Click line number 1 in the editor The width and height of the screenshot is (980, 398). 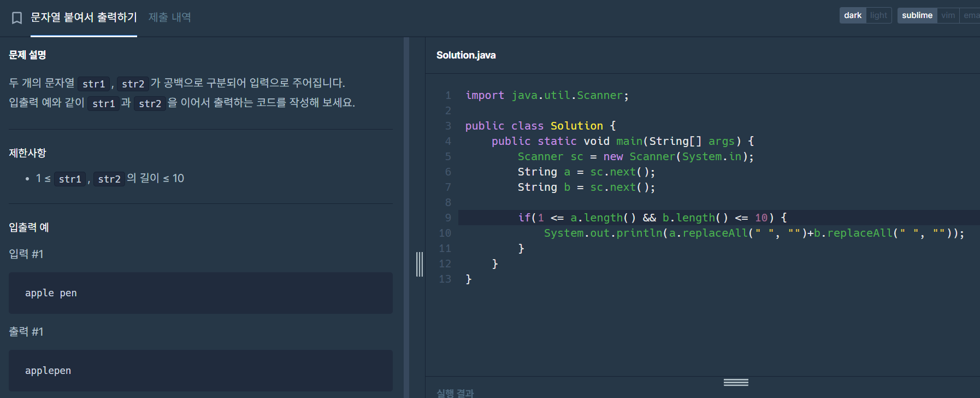pyautogui.click(x=448, y=95)
